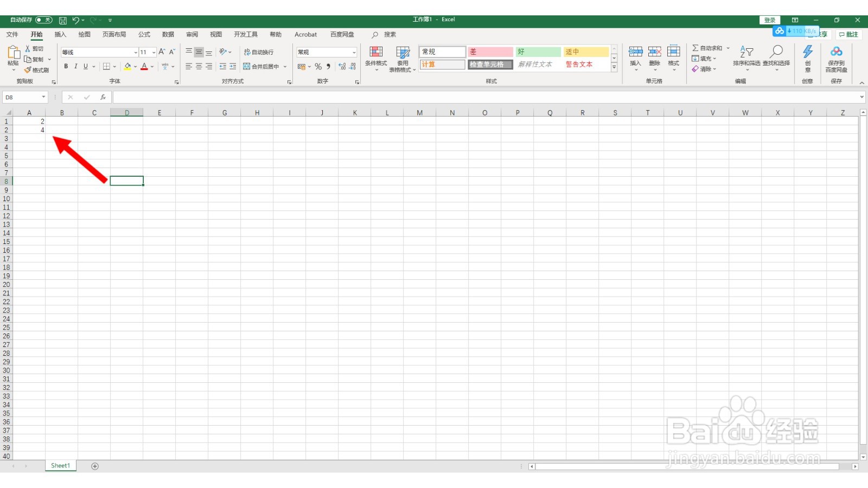Viewport: 868px width, 488px height.
Task: Increase font size
Action: coord(162,52)
